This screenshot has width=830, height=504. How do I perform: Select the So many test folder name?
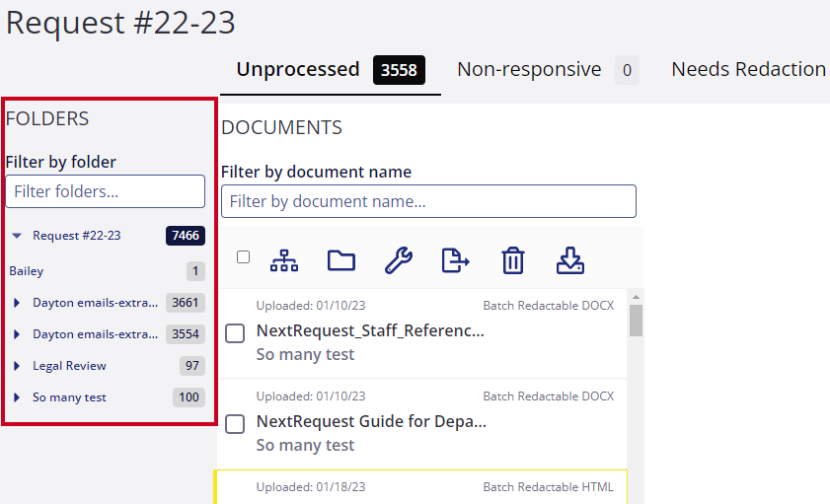click(x=69, y=397)
